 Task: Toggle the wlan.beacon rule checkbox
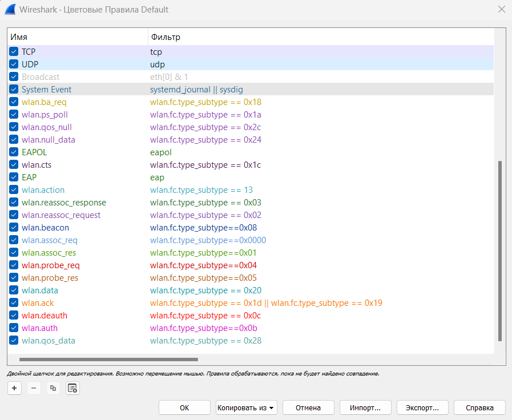pos(14,228)
